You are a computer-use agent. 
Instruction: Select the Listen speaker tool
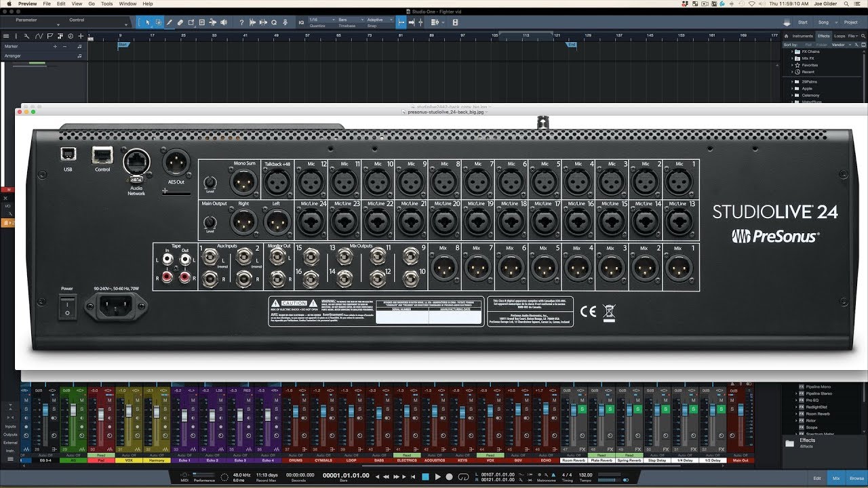click(x=224, y=22)
